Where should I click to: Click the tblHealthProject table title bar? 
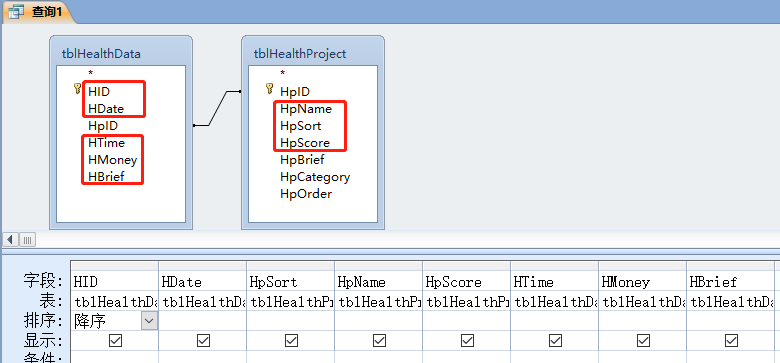coord(313,53)
